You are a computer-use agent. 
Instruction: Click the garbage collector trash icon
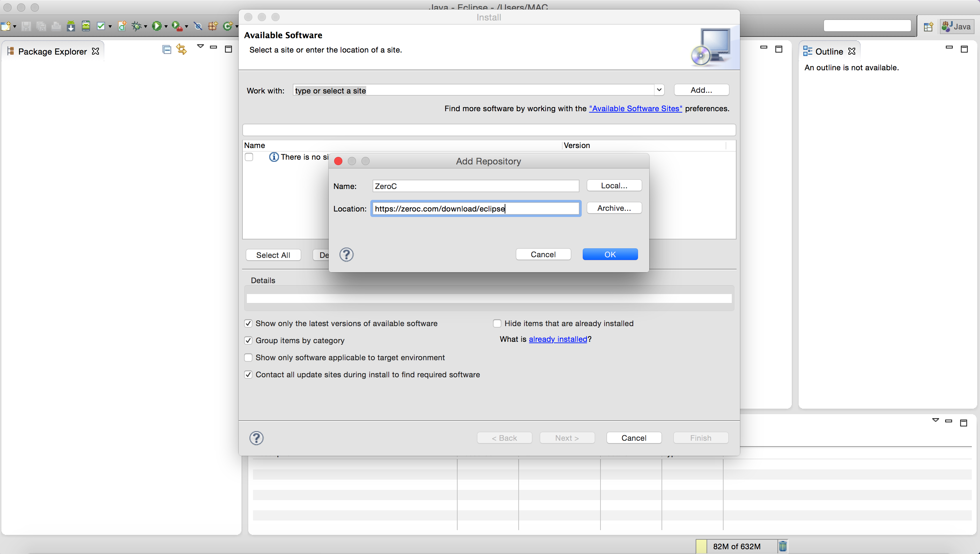pyautogui.click(x=783, y=546)
